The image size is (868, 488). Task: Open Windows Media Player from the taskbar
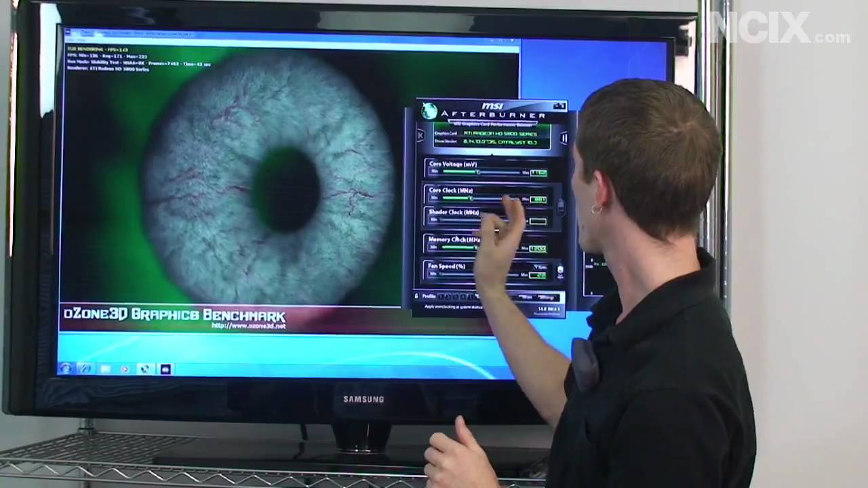coord(125,369)
